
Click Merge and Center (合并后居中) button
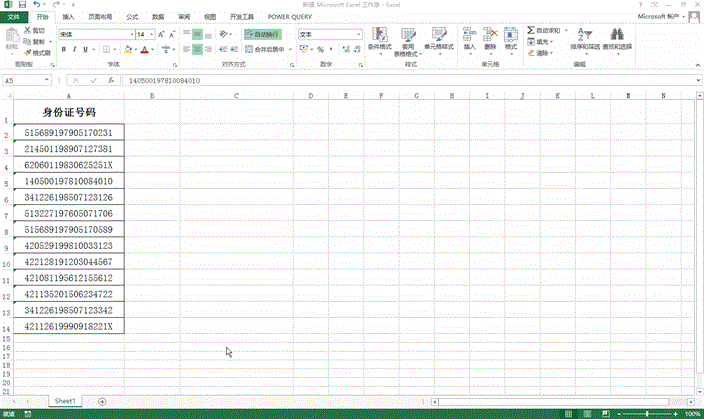pos(264,48)
